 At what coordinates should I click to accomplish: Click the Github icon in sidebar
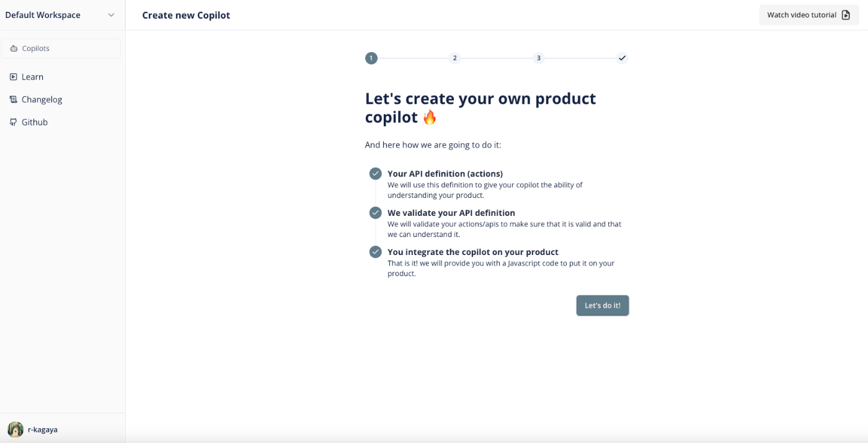tap(13, 122)
